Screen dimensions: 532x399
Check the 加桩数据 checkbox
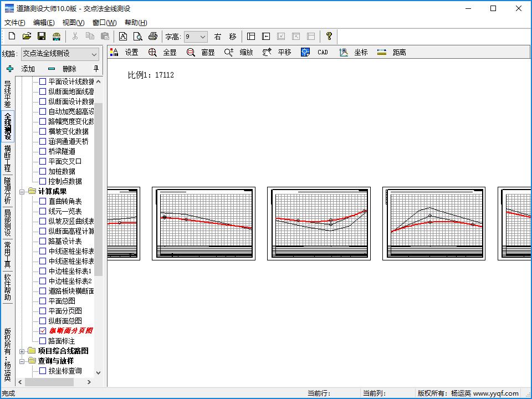tap(43, 171)
